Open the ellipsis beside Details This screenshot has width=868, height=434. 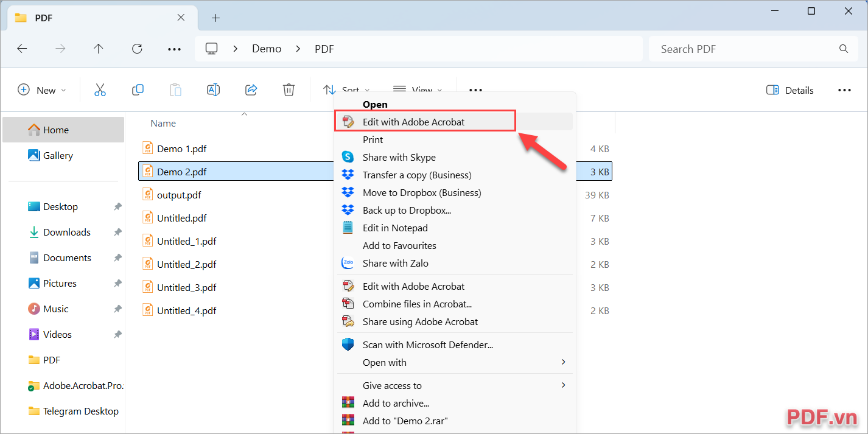click(x=844, y=90)
